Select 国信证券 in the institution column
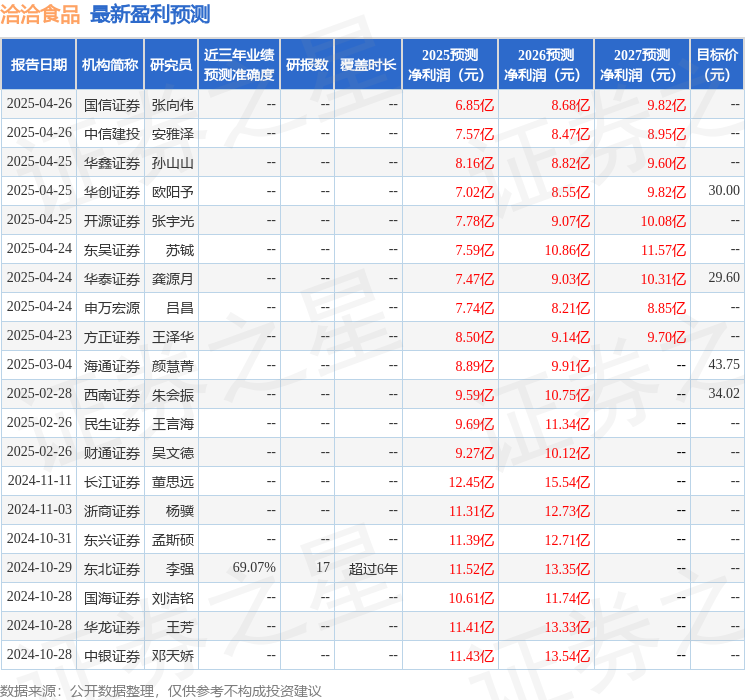The image size is (745, 700). (x=112, y=105)
